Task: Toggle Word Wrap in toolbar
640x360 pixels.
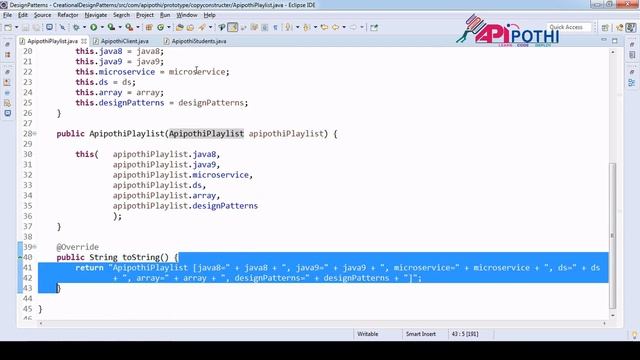Action: point(254,27)
